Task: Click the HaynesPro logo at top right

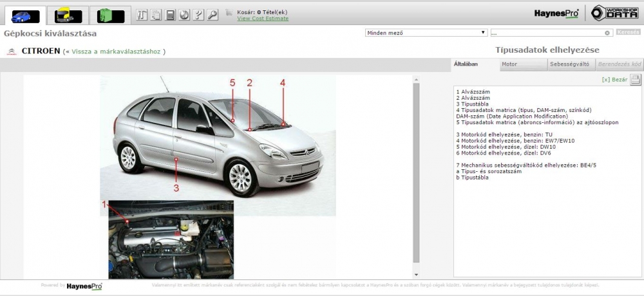Action: [x=556, y=13]
